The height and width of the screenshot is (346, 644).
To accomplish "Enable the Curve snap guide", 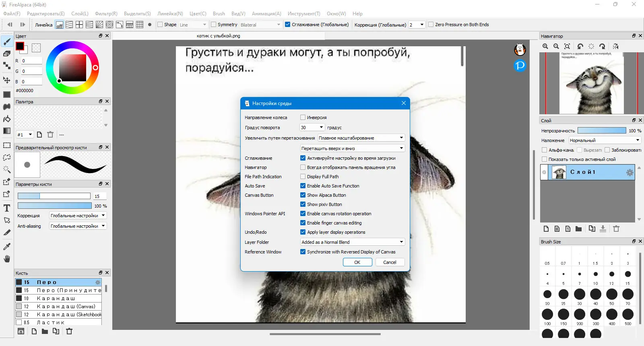I will (x=120, y=25).
